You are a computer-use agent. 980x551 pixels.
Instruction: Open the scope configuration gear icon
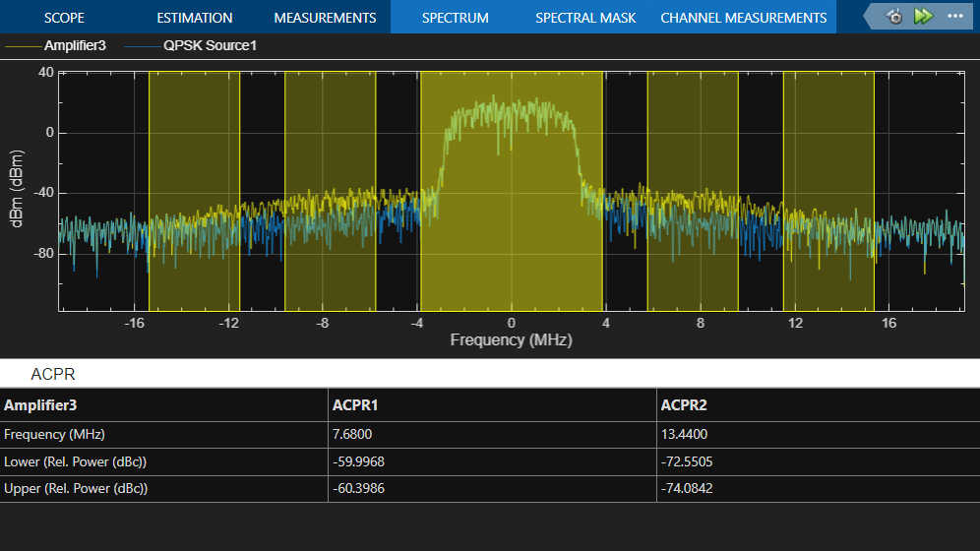click(895, 17)
